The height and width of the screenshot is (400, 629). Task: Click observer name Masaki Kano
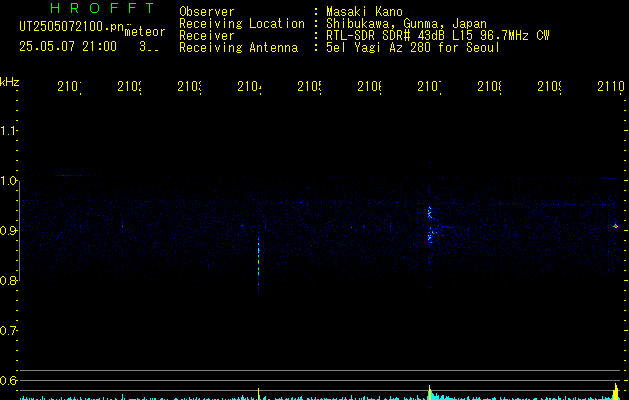point(364,12)
